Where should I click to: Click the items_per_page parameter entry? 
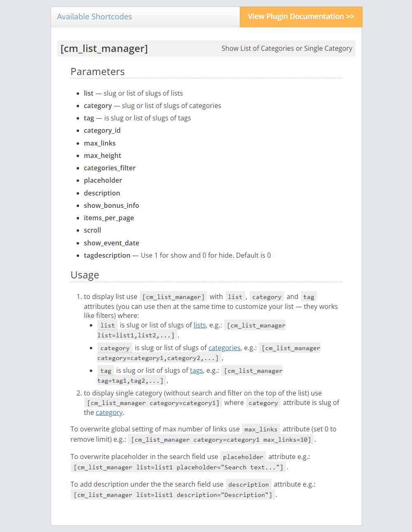click(109, 218)
